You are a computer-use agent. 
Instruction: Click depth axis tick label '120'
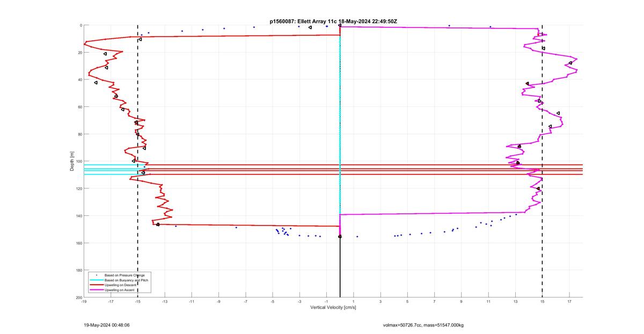click(x=78, y=188)
